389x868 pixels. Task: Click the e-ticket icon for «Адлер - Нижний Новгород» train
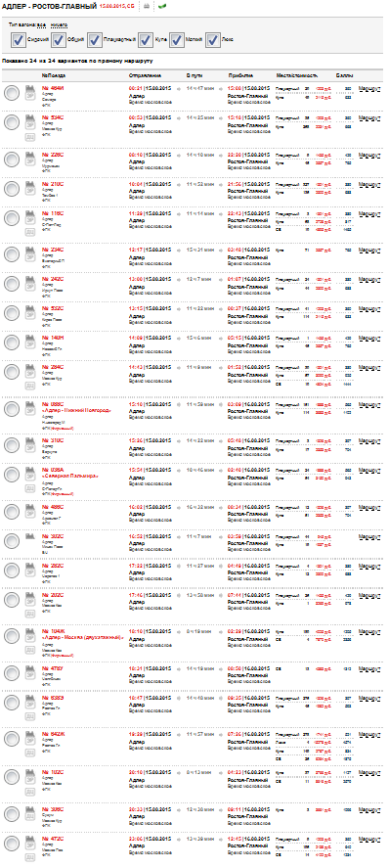point(30,409)
